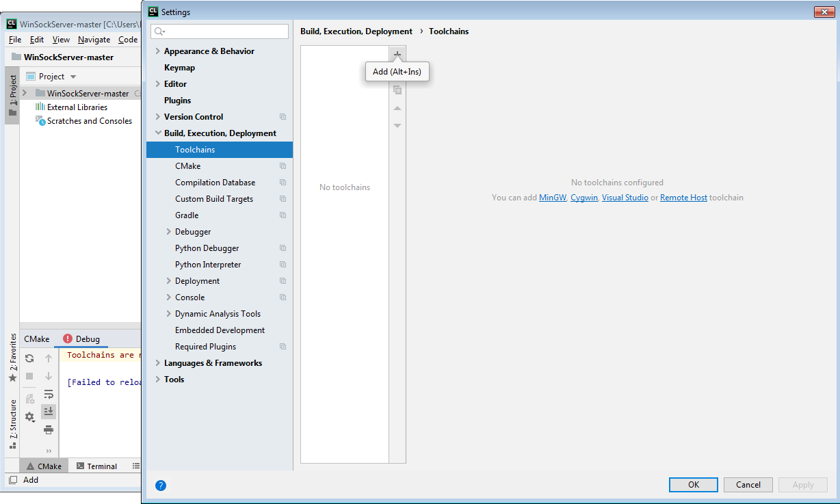
Task: Click the Scratches and Consoles icon
Action: coord(40,121)
